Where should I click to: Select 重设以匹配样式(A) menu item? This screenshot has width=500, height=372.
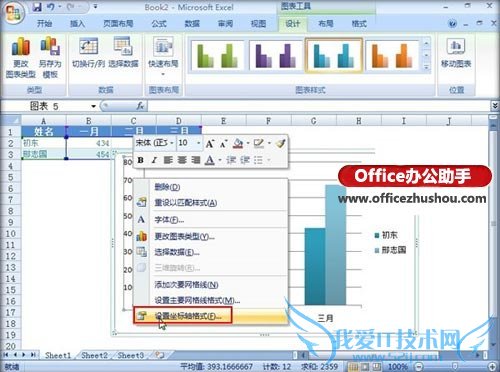click(211, 202)
